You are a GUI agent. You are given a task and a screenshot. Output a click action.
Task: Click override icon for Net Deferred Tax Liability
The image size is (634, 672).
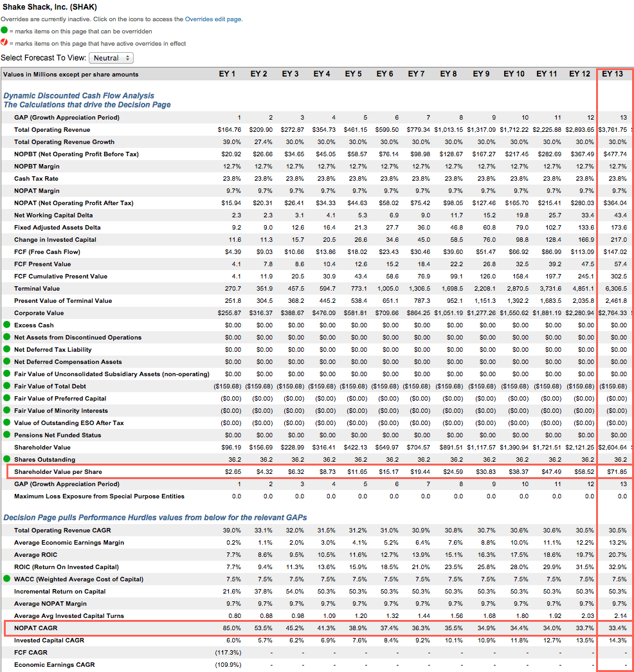tap(7, 349)
